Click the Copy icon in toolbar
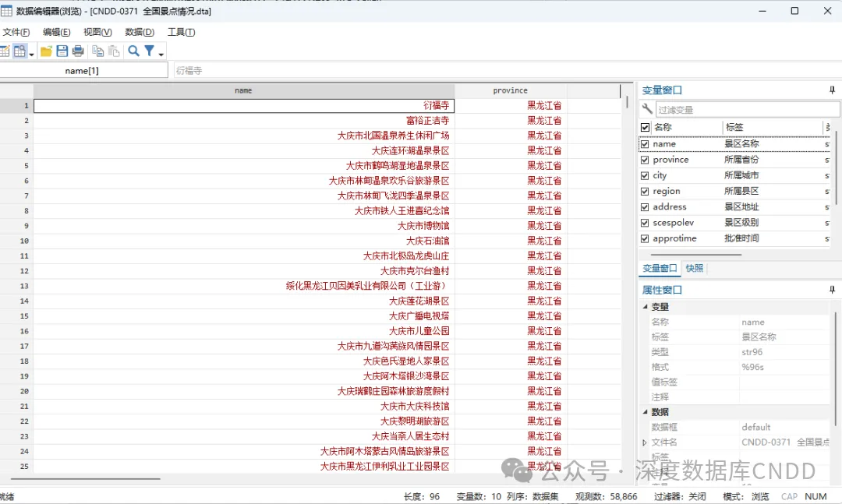The width and height of the screenshot is (842, 504). click(98, 51)
